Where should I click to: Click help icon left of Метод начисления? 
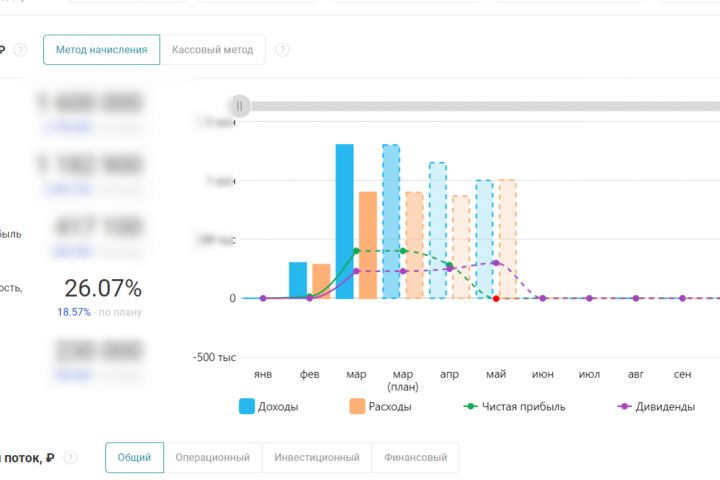pyautogui.click(x=20, y=50)
